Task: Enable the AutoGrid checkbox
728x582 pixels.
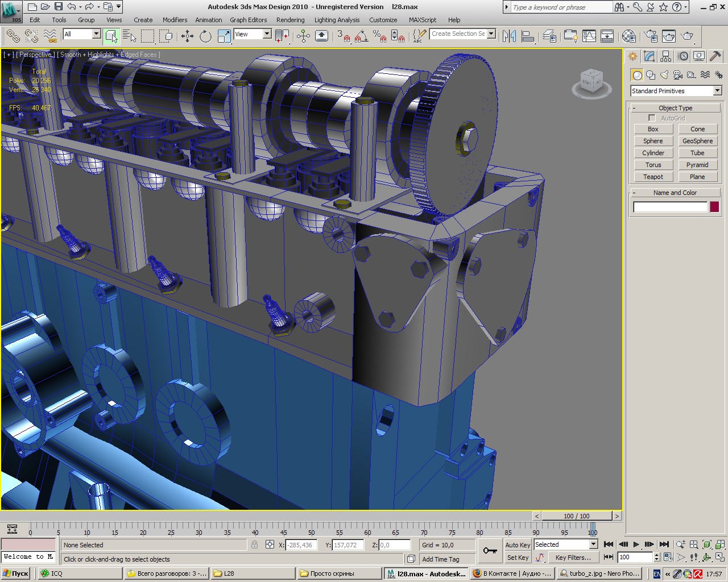Action: [x=652, y=118]
